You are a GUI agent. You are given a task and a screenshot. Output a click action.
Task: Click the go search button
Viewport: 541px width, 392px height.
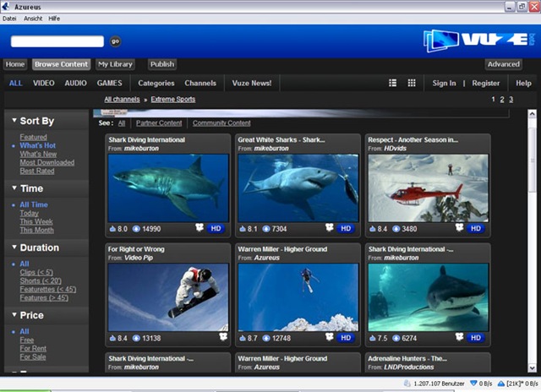tap(115, 41)
